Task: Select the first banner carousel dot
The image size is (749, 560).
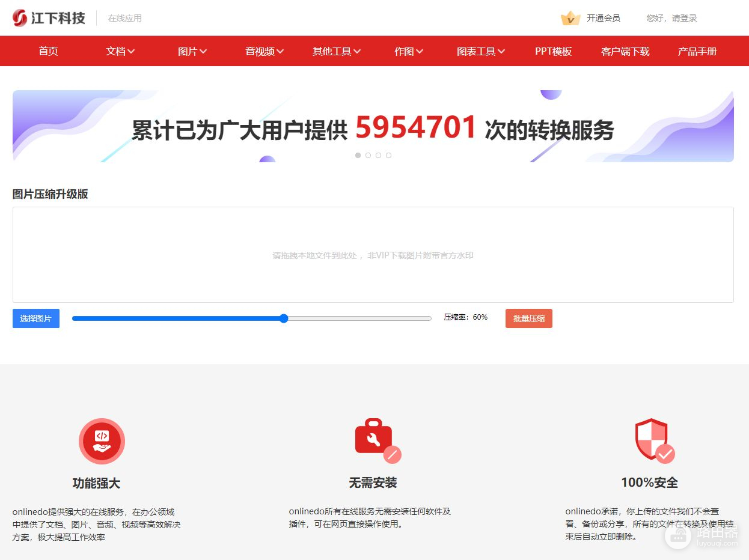Action: pos(358,155)
